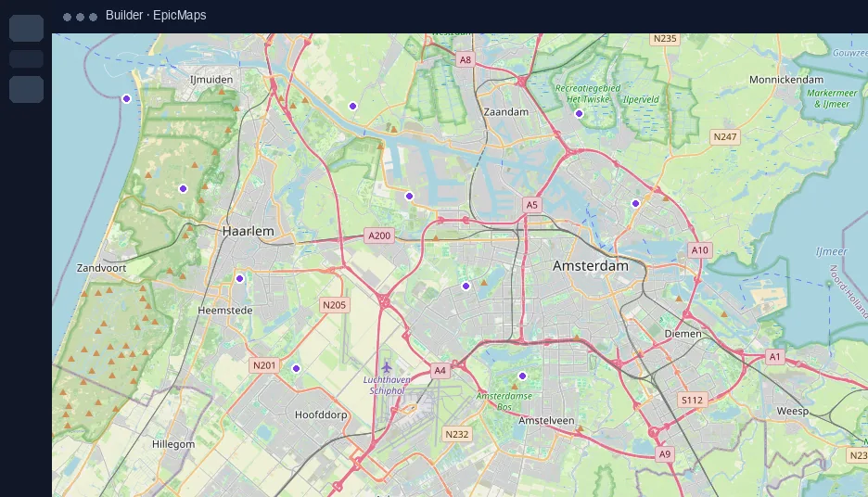Open the short middle block in the left sidebar
Image resolution: width=868 pixels, height=497 pixels.
click(x=27, y=58)
